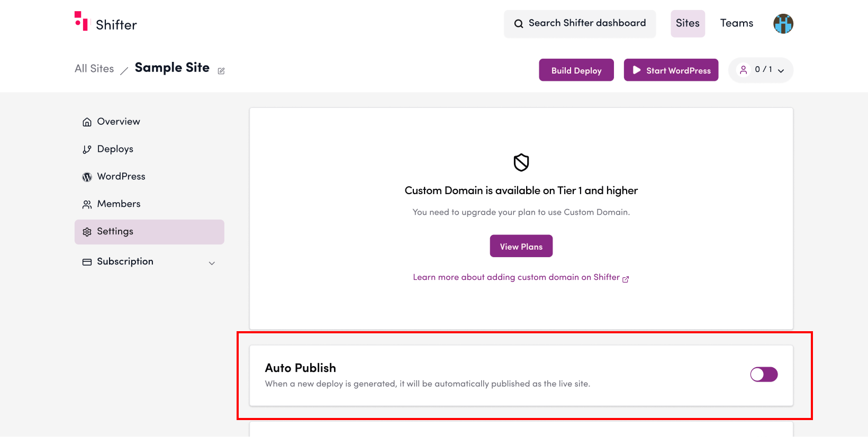Open the learn more about custom domain link
Screen dimensions: 868x437
[521, 277]
